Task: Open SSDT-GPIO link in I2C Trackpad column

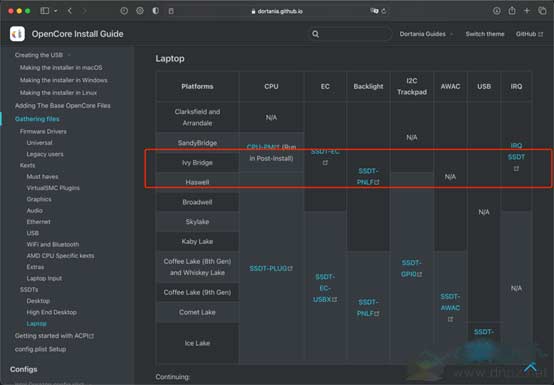Action: click(x=412, y=268)
